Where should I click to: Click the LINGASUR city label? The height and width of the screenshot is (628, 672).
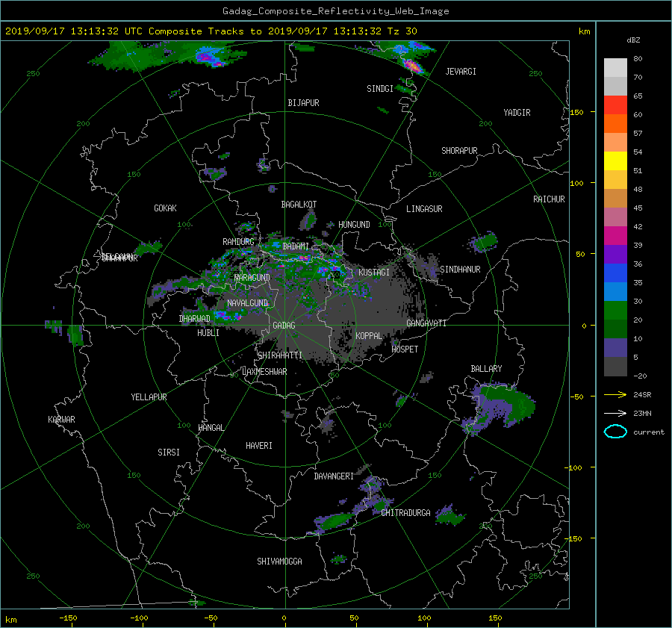(424, 209)
